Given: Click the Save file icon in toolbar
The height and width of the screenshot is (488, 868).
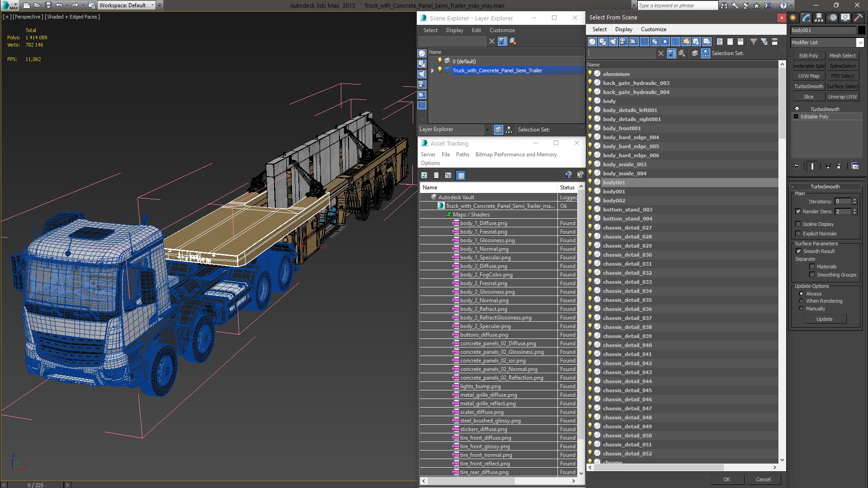Looking at the screenshot, I should pos(48,5).
